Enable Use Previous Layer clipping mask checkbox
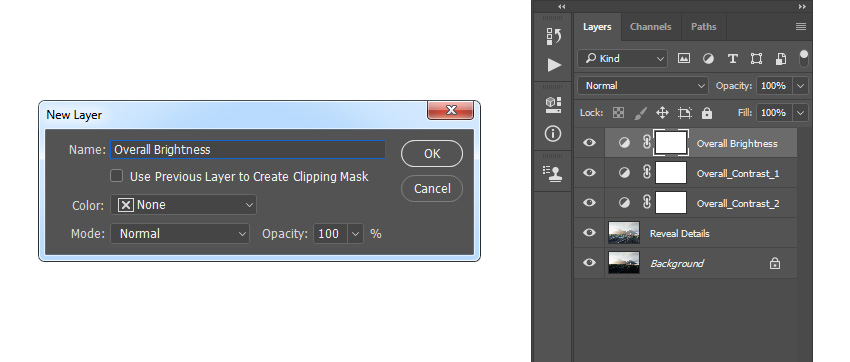 tap(117, 176)
